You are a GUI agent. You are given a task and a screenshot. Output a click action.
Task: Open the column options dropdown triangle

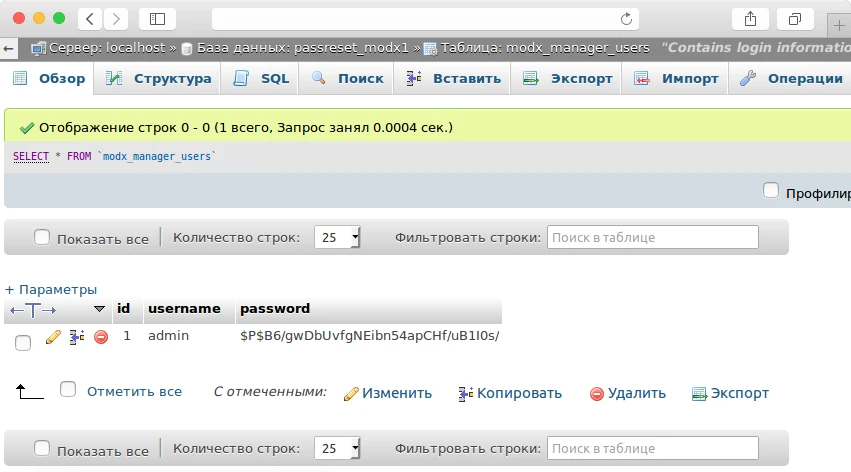(x=99, y=309)
